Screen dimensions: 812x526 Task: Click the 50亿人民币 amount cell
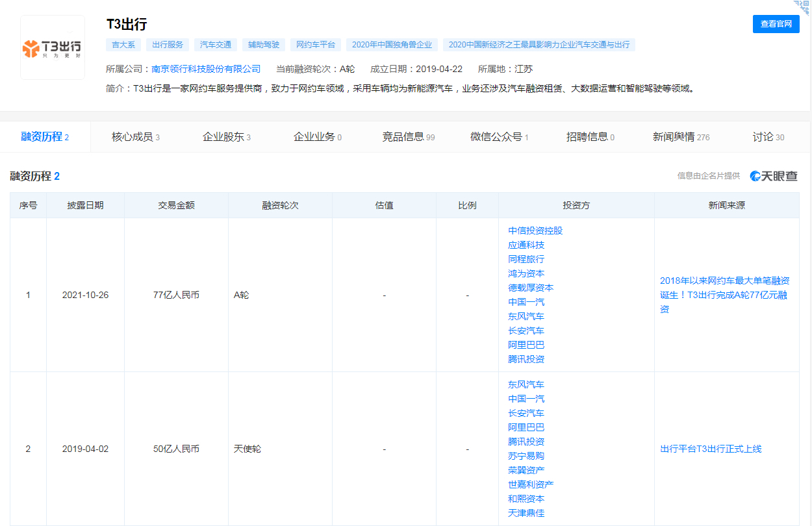tap(176, 449)
